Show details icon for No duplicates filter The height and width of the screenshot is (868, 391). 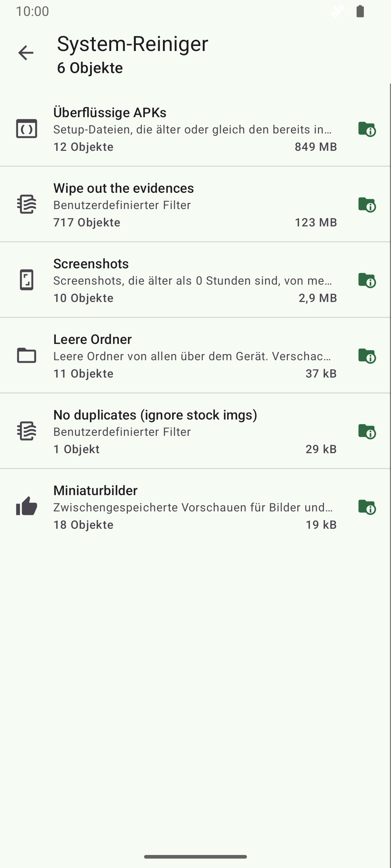click(367, 431)
